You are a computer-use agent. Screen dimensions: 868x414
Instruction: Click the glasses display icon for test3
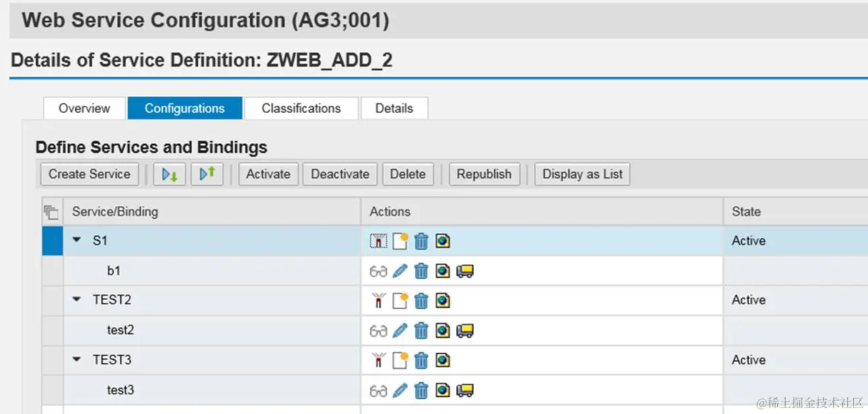[x=379, y=390]
